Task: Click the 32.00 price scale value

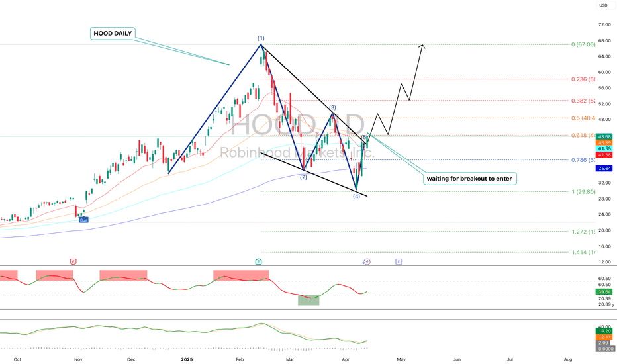Action: [604, 183]
